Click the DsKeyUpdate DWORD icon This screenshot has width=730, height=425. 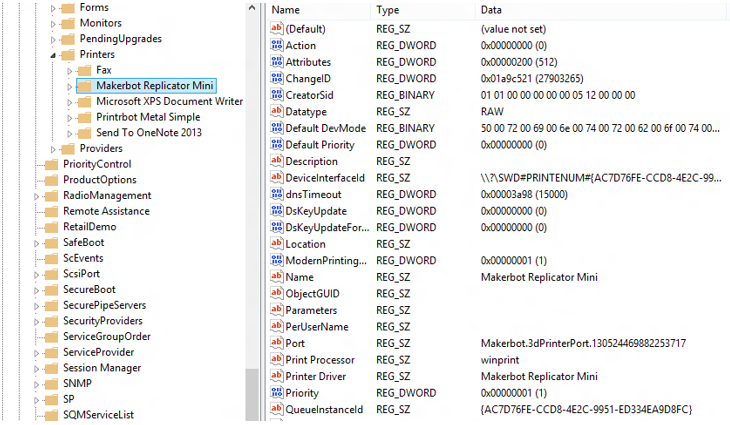(x=277, y=210)
